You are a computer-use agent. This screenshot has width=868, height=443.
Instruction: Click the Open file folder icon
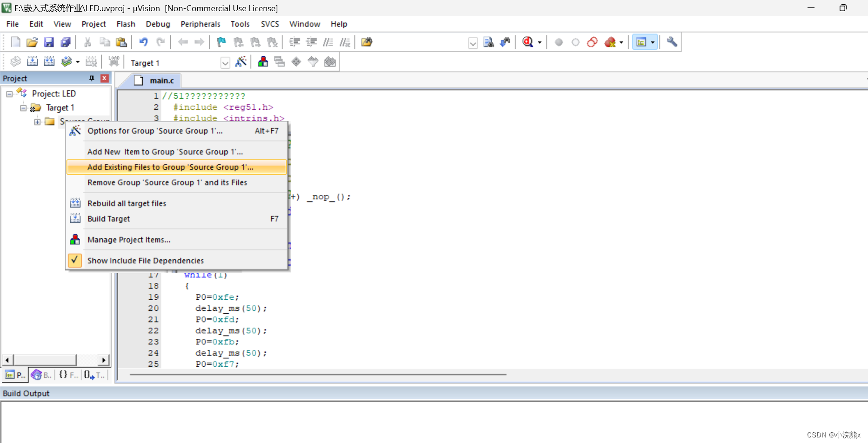[x=32, y=42]
